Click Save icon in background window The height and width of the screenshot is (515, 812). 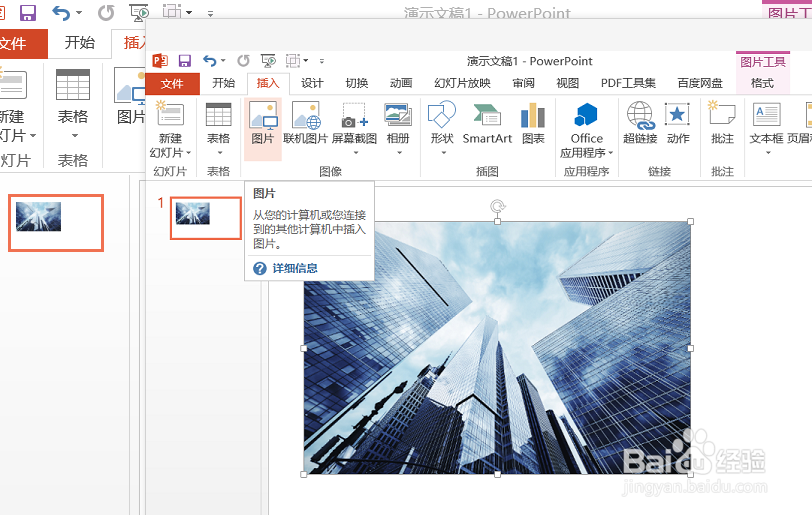coord(28,11)
